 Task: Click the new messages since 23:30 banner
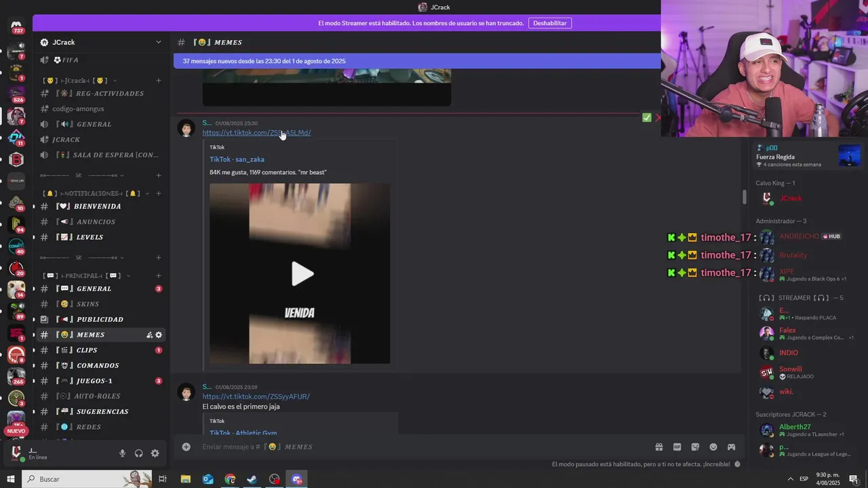(417, 61)
